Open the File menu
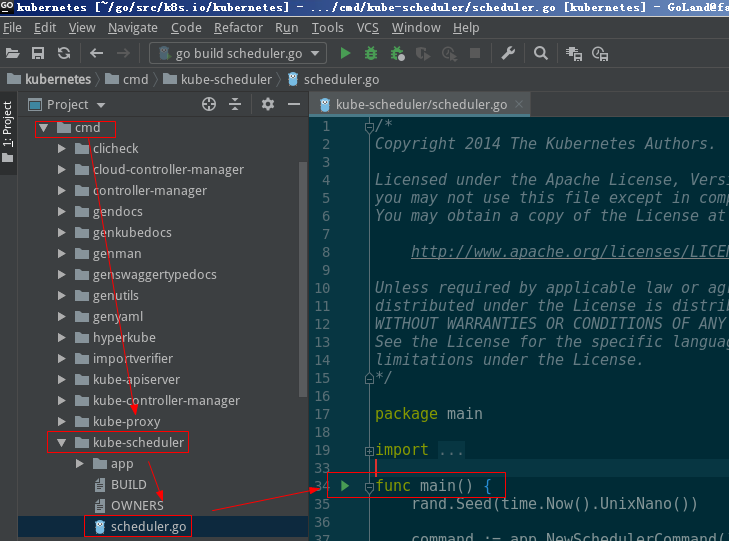 (12, 28)
